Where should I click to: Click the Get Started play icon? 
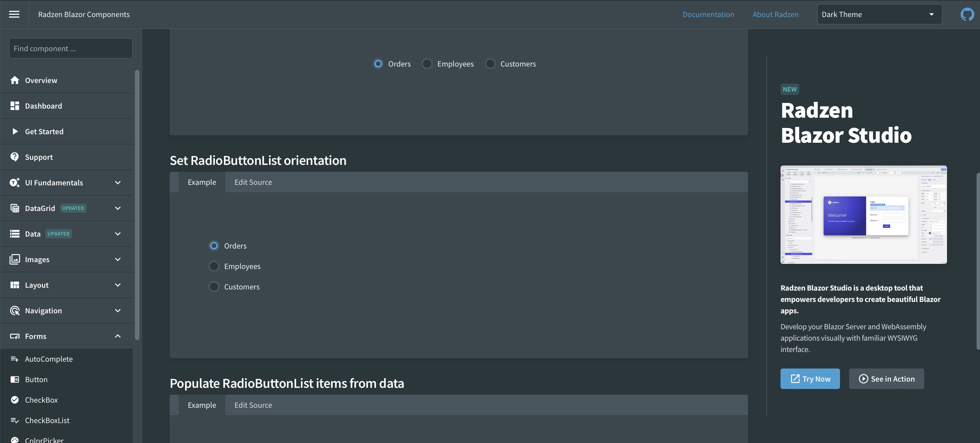(x=15, y=131)
